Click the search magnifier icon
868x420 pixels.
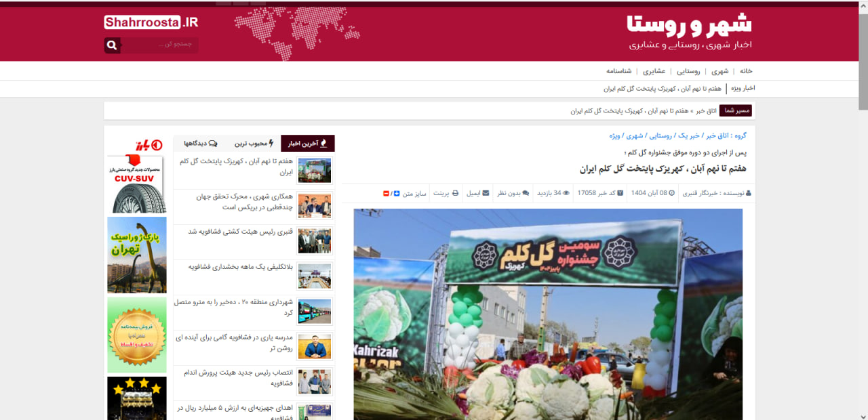pyautogui.click(x=113, y=45)
